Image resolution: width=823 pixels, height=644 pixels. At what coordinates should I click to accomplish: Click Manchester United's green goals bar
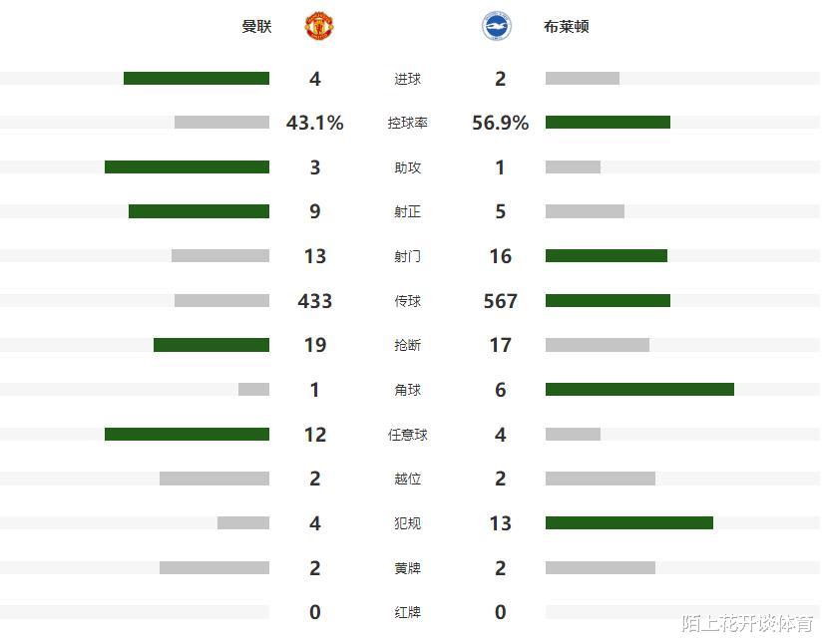(197, 78)
